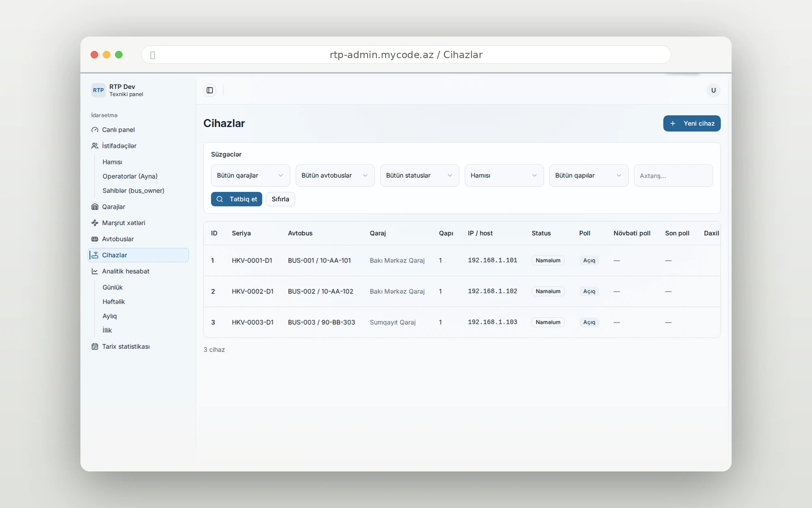
Task: Click the Açıq poll badge for HKV-0001-D1
Action: click(589, 261)
